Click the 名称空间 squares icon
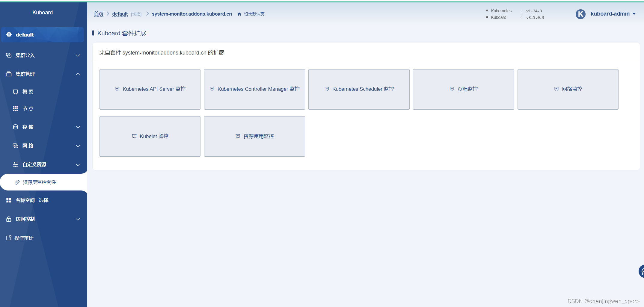 pyautogui.click(x=9, y=200)
